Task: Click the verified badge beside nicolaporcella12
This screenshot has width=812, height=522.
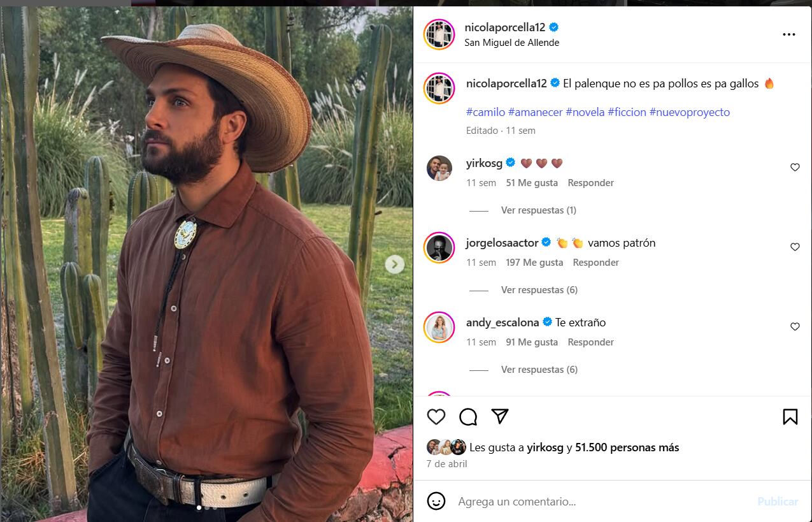Action: click(553, 27)
